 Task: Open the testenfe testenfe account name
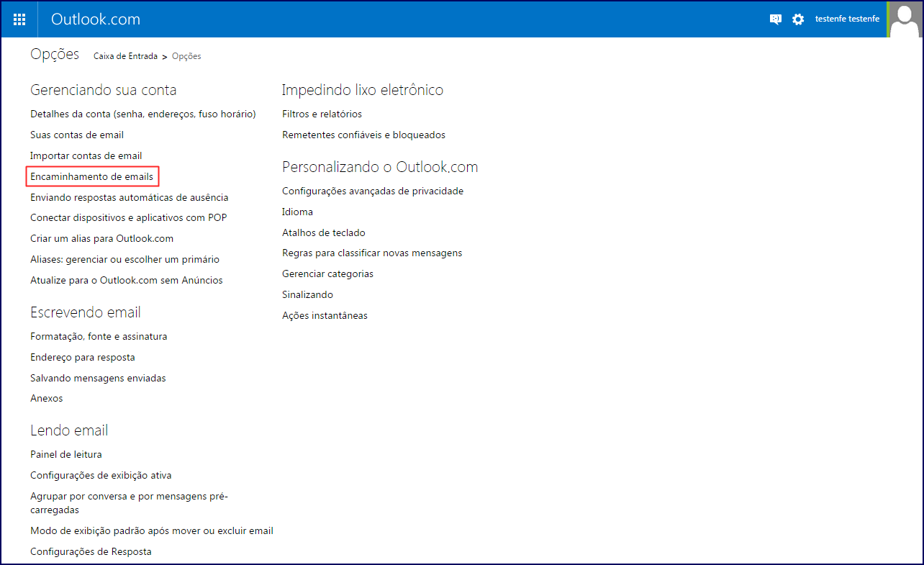pos(847,19)
